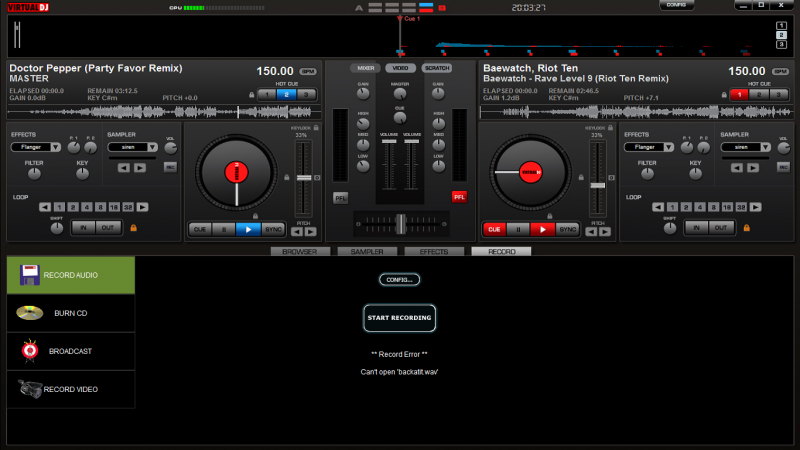The image size is (800, 450).
Task: Open the Broadcast antenna icon
Action: coord(30,351)
